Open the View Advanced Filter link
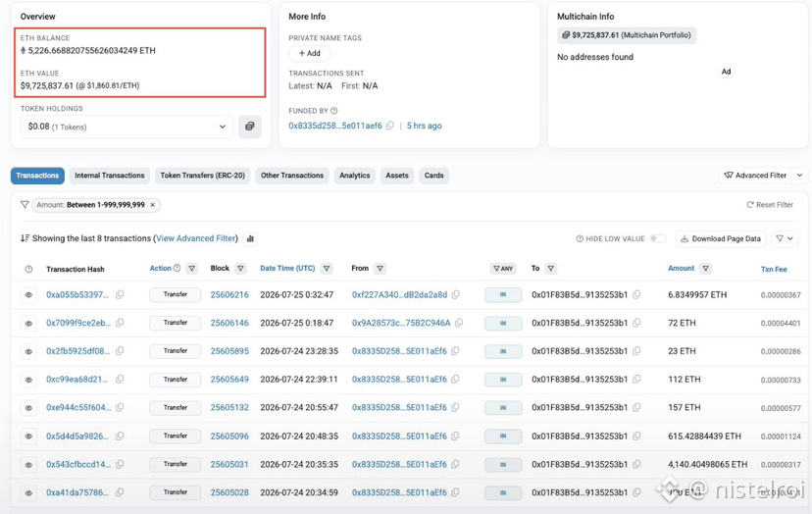Image resolution: width=812 pixels, height=514 pixels. point(196,238)
